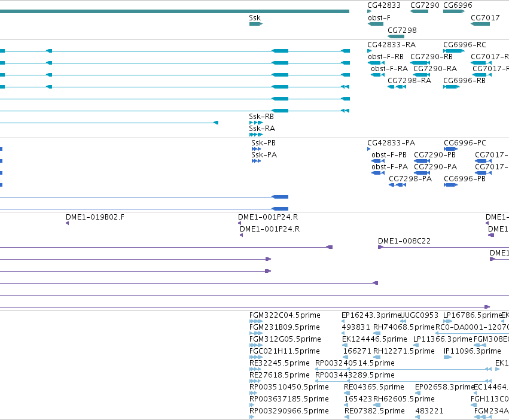Click the 165423 feature label

(x=358, y=399)
